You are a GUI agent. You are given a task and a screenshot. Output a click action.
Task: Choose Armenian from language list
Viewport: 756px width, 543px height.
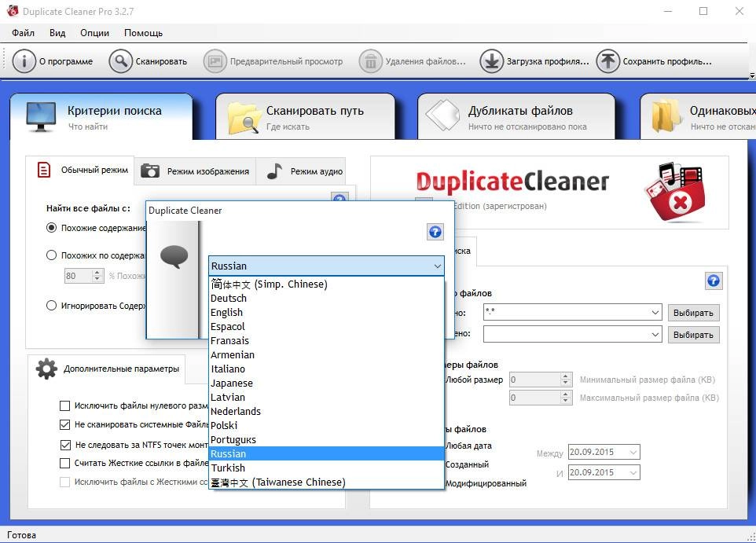click(326, 355)
